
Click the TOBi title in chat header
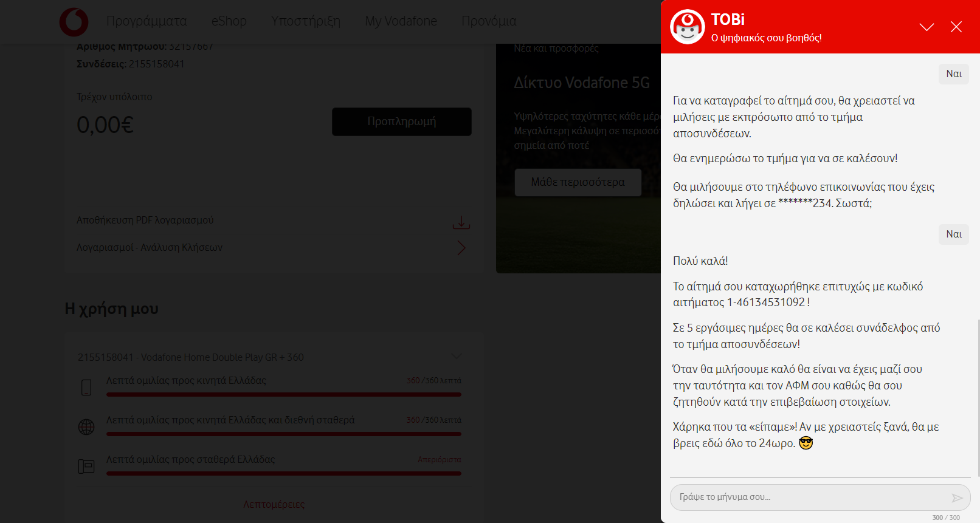coord(728,19)
